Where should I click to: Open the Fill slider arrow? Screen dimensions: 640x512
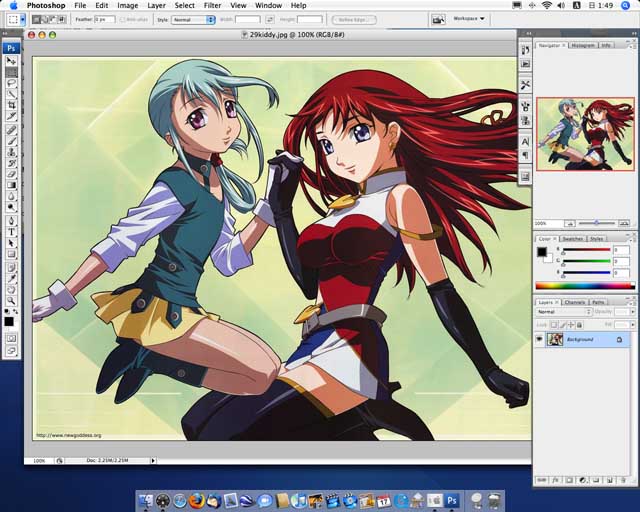point(633,325)
